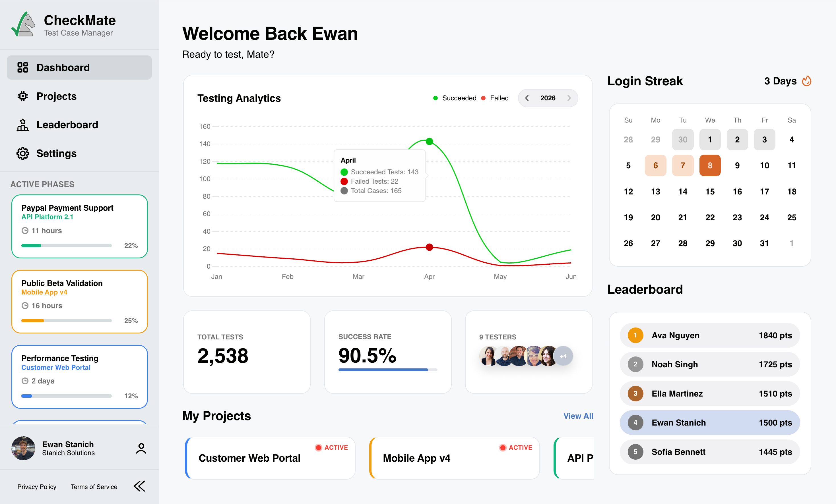This screenshot has width=836, height=504.
Task: Go to next year in analytics
Action: tap(569, 98)
